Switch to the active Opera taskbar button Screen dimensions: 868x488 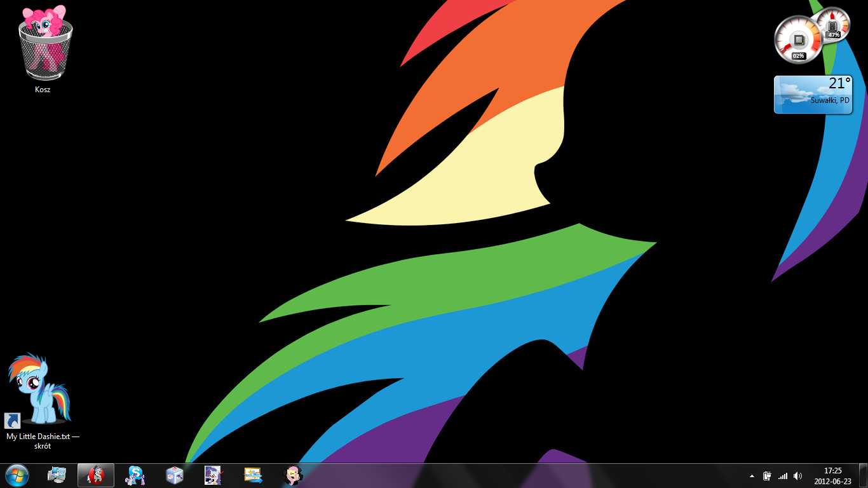click(96, 475)
